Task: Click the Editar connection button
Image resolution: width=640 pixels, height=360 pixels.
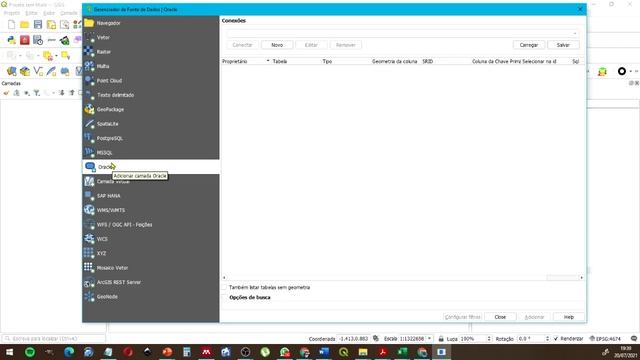Action: click(x=311, y=45)
